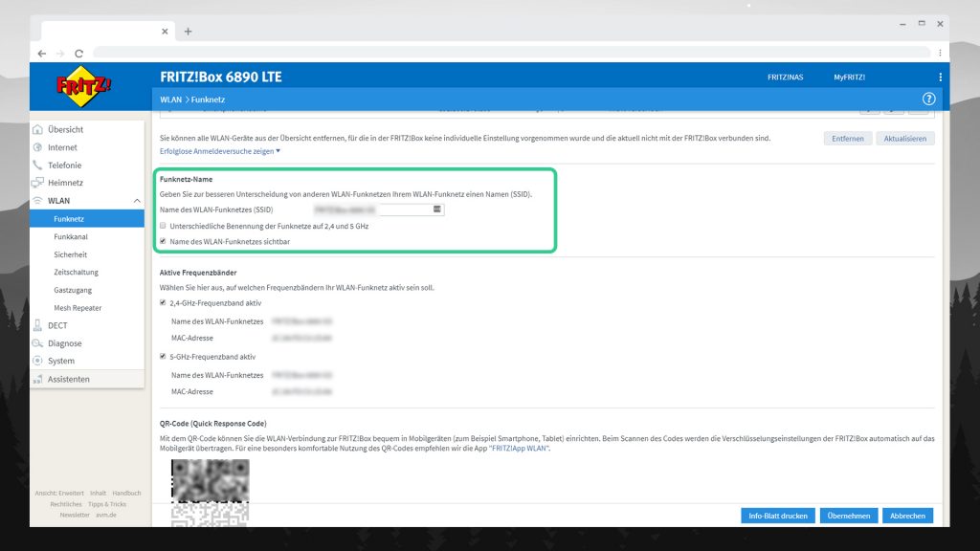Click the Telefonie phone icon

point(37,165)
